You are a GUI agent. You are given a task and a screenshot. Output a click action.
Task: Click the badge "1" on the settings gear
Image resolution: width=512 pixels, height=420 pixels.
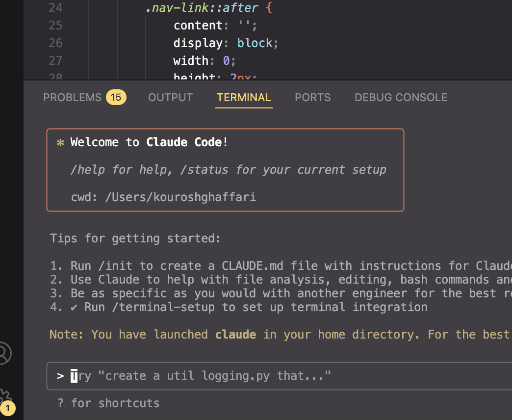coord(8,408)
